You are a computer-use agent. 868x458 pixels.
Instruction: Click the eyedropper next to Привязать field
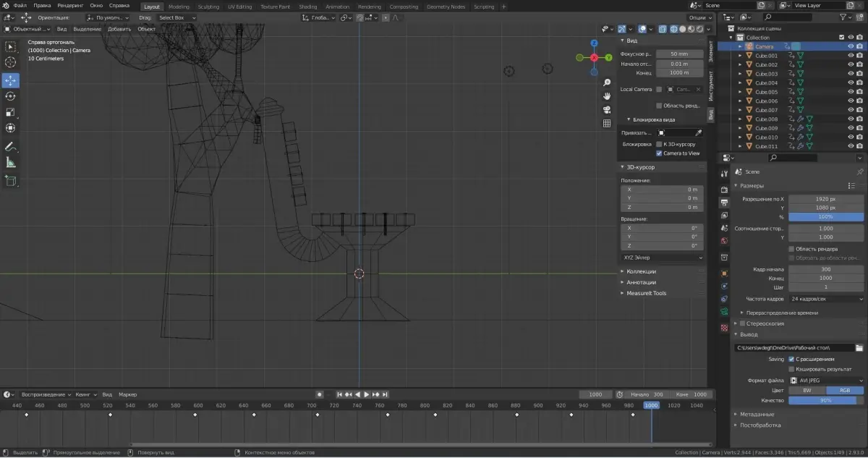point(698,133)
